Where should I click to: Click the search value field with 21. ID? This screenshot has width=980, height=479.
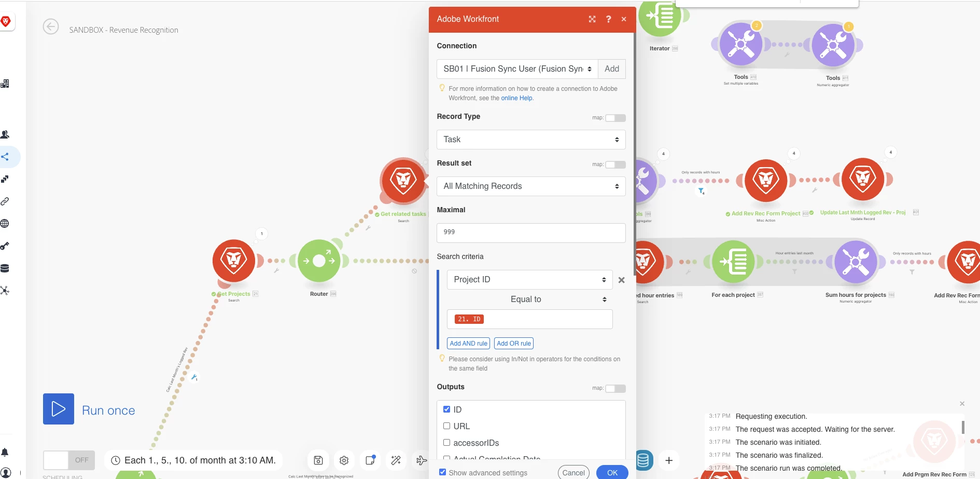coord(529,319)
